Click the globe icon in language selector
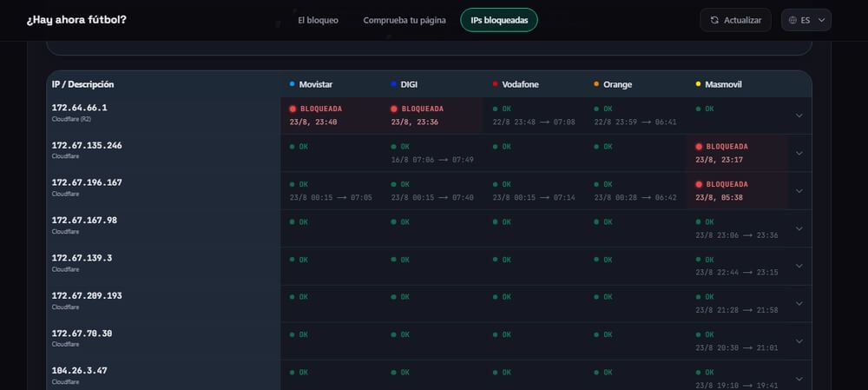This screenshot has height=390, width=868. tap(792, 20)
